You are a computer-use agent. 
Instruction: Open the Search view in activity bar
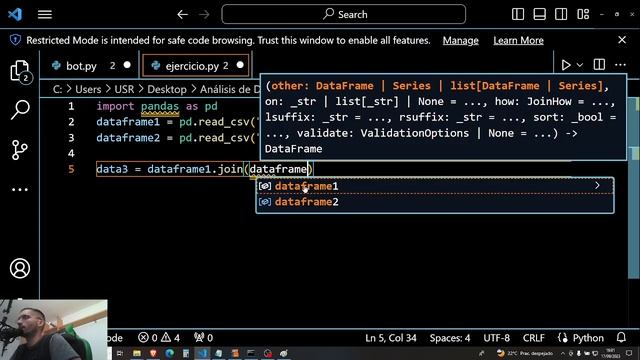click(20, 110)
